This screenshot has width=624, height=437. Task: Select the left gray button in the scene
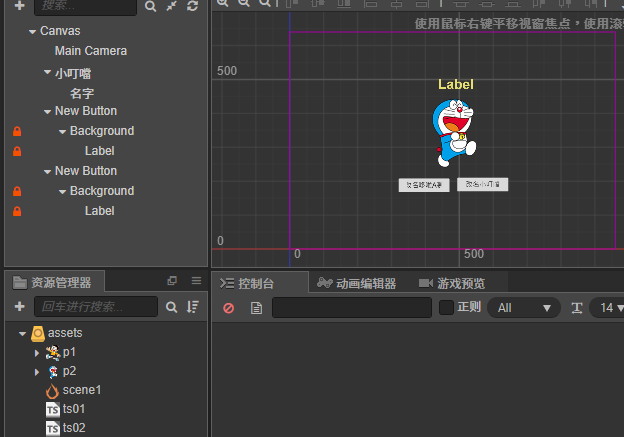(x=424, y=185)
